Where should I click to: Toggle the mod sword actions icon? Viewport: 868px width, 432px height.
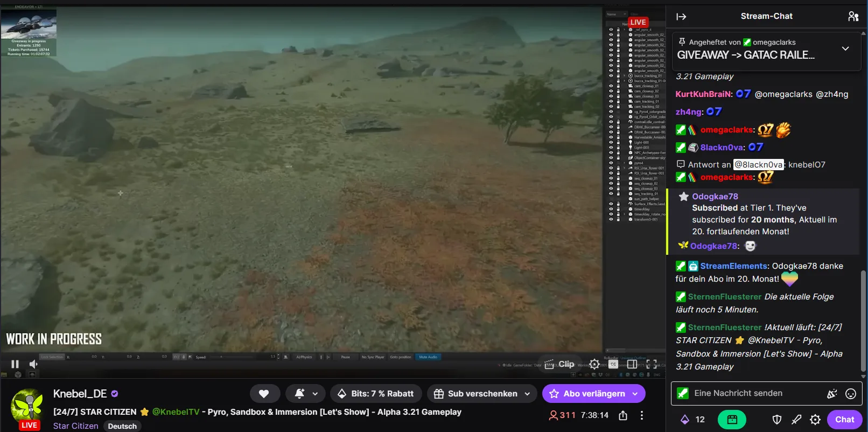tap(796, 420)
